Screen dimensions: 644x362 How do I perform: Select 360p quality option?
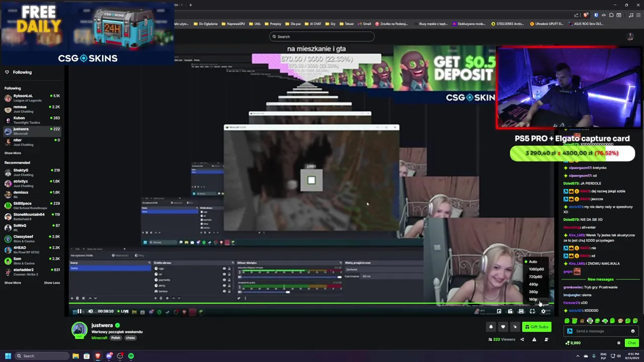tap(533, 292)
